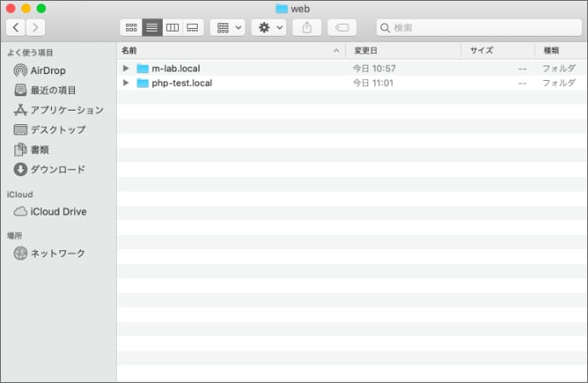Select the php-test.local folder row
Screen dimensions: 588x383
point(182,83)
